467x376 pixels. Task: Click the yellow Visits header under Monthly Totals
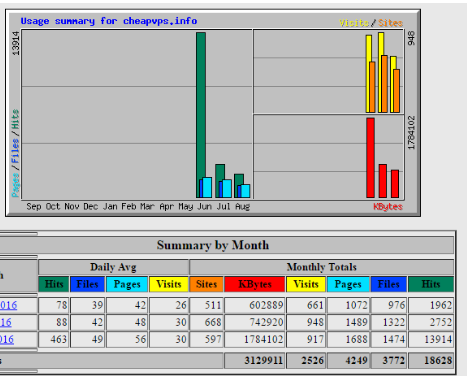[x=306, y=284]
